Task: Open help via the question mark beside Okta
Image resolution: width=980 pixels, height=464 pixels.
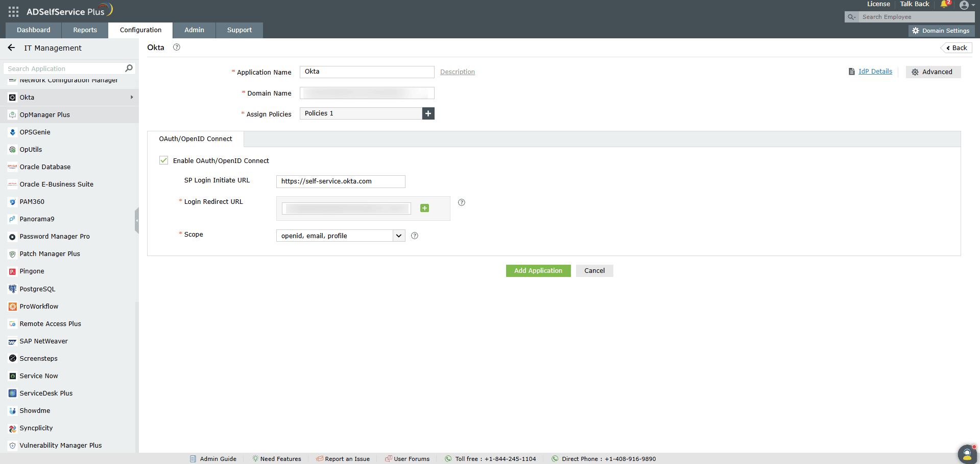Action: point(177,47)
